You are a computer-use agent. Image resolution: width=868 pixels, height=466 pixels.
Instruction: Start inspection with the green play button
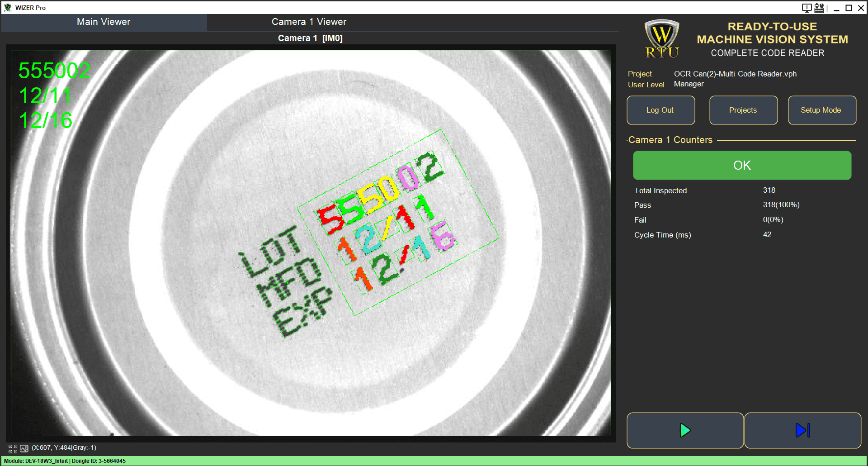point(685,430)
